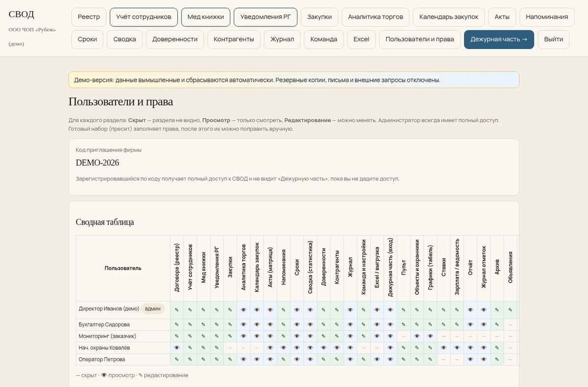Click the dash for Оператор Петрова under Ставки
The image size is (588, 387).
[443, 360]
